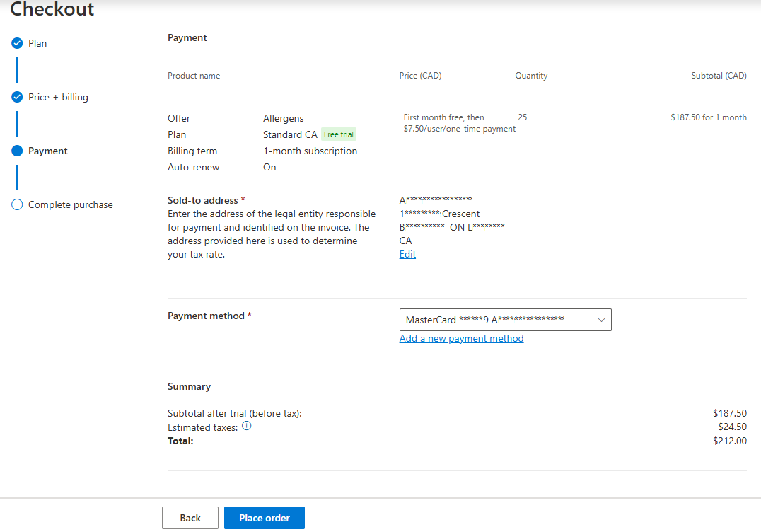Return to the Price + billing step
This screenshot has width=761, height=532.
point(58,97)
